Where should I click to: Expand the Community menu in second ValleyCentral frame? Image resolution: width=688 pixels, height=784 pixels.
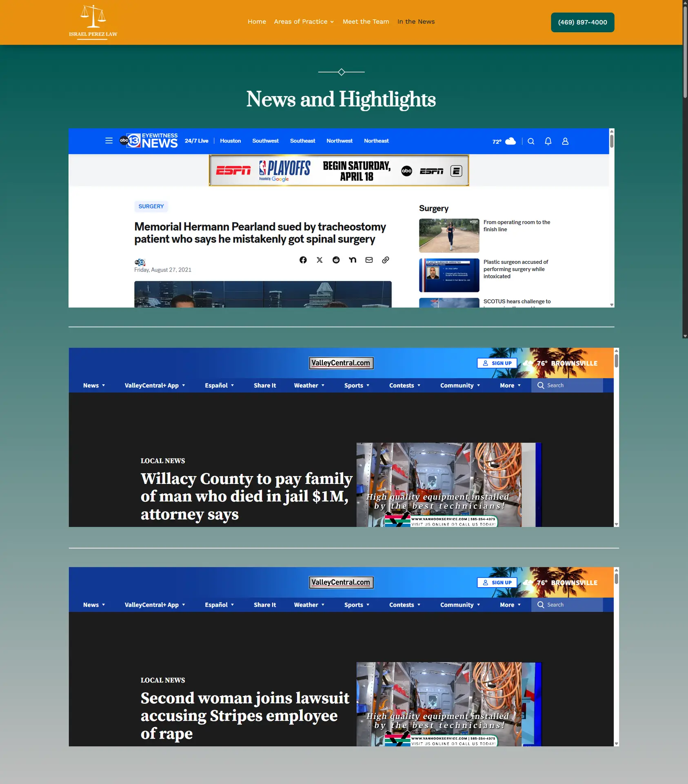pyautogui.click(x=459, y=605)
